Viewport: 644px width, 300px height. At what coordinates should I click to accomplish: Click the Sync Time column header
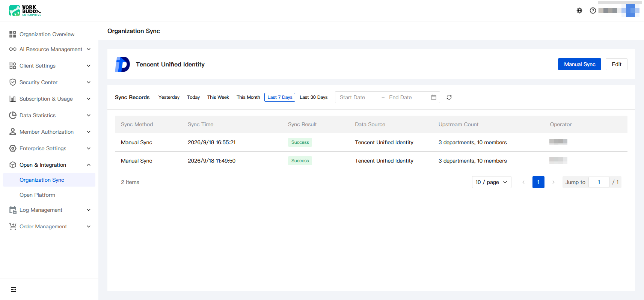(201, 124)
